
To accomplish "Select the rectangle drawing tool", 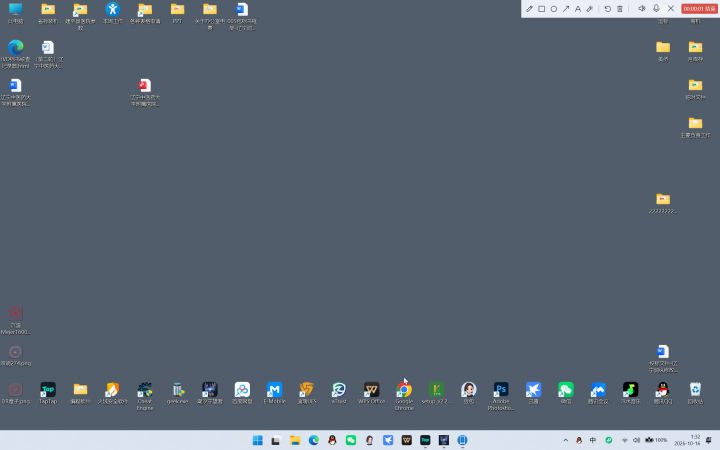I will point(542,9).
